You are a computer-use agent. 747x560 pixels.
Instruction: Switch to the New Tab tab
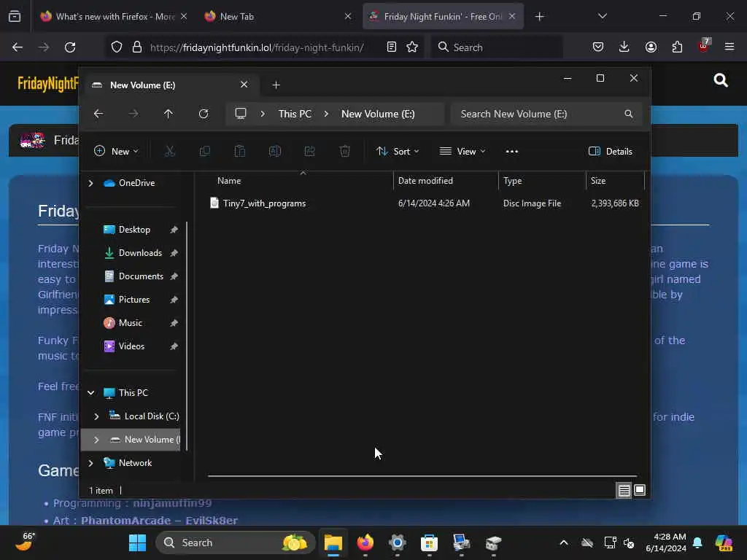click(278, 17)
